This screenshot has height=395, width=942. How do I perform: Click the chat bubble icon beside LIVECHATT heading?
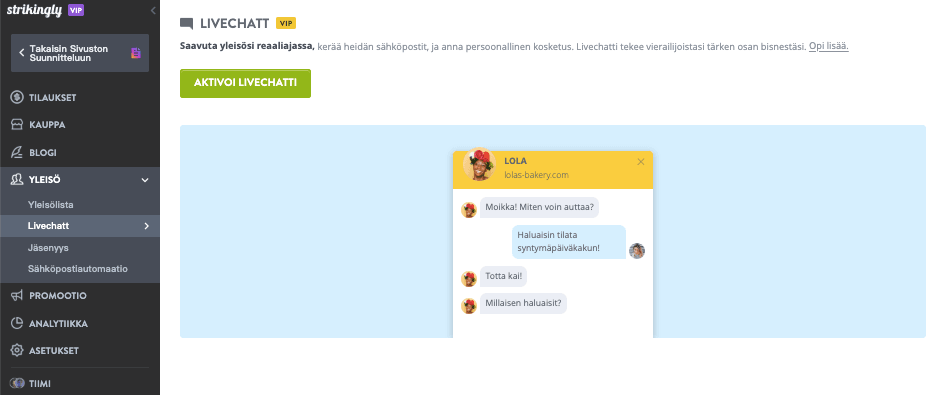click(x=187, y=24)
